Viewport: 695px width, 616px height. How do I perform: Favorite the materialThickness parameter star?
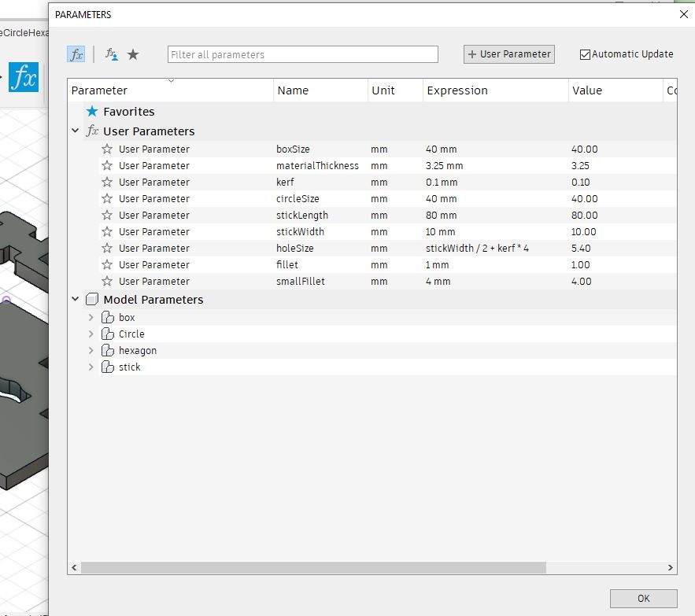[107, 165]
